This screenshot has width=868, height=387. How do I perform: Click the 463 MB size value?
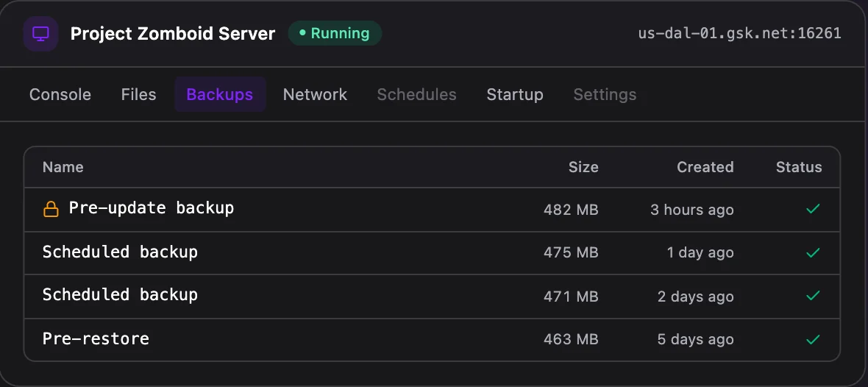[571, 339]
